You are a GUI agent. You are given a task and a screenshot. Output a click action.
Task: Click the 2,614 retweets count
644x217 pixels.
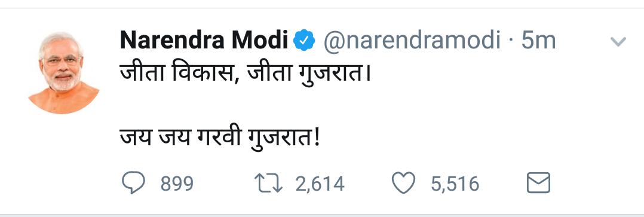click(320, 184)
